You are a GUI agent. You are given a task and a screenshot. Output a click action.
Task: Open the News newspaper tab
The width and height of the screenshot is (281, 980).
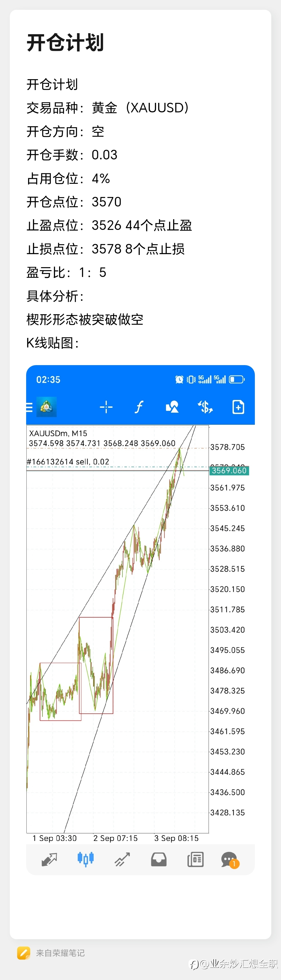[x=195, y=859]
